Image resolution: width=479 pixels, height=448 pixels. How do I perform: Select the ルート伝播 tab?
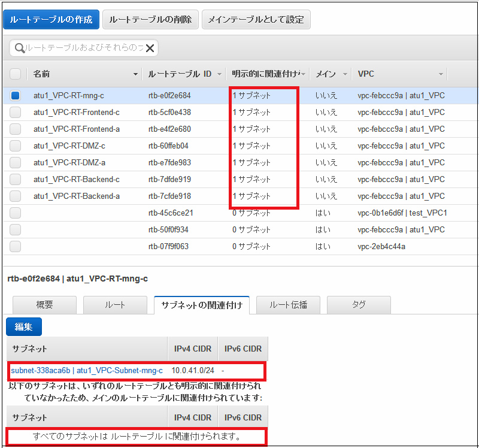coord(288,305)
